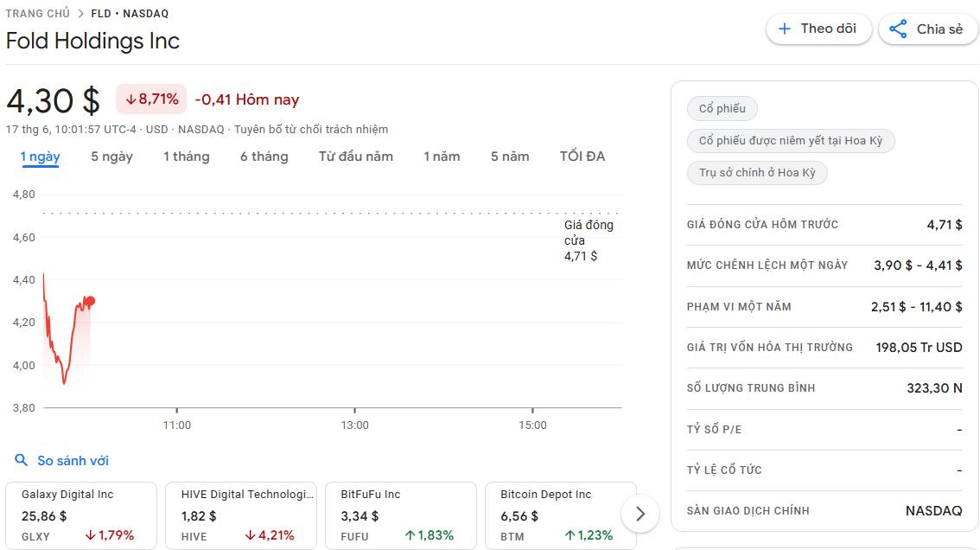Open So sánh với comparison search
980x550 pixels.
pyautogui.click(x=62, y=461)
